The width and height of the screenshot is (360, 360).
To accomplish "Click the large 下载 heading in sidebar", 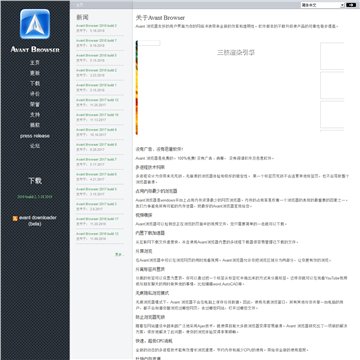I will pos(35,181).
